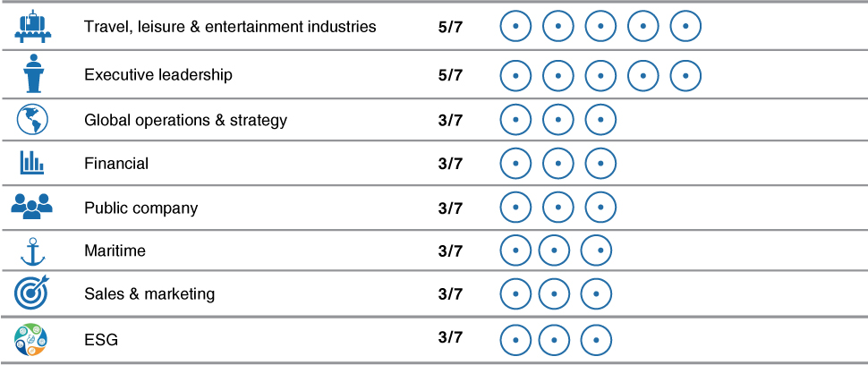Select the globe icon for Global operations
Screen dimensions: 868x365
(x=32, y=120)
